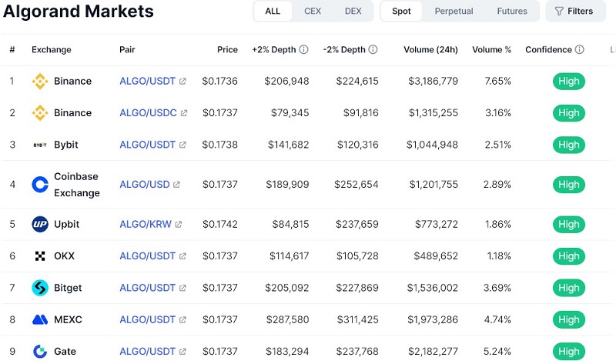Open the Coinbase ALGO/USD pair link
616x364 pixels.
pos(145,185)
